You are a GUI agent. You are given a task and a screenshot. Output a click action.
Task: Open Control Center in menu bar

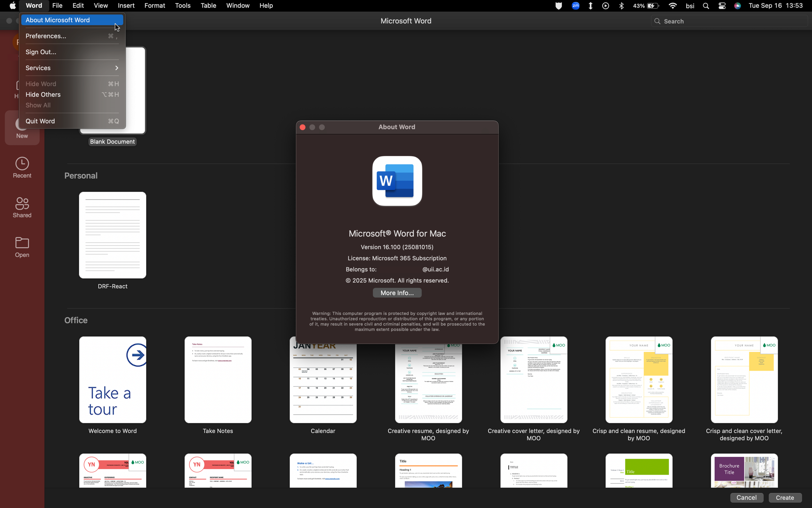tap(722, 6)
